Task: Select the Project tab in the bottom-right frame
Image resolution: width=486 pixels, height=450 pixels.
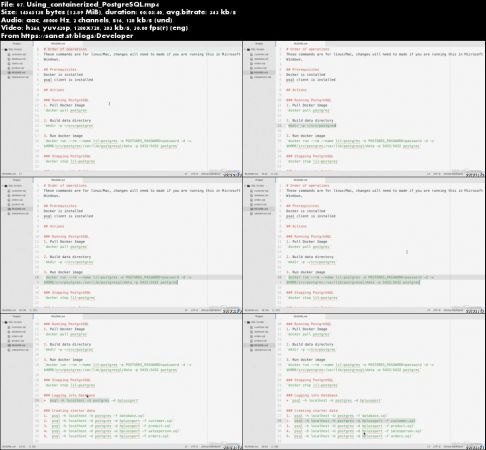Action: point(259,316)
